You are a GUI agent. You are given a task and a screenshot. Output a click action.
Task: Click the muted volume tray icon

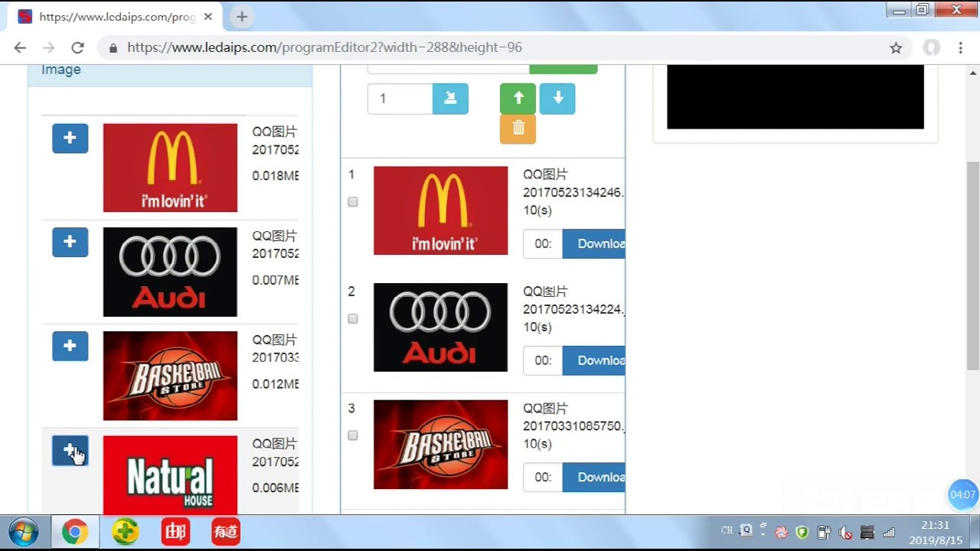click(x=845, y=532)
